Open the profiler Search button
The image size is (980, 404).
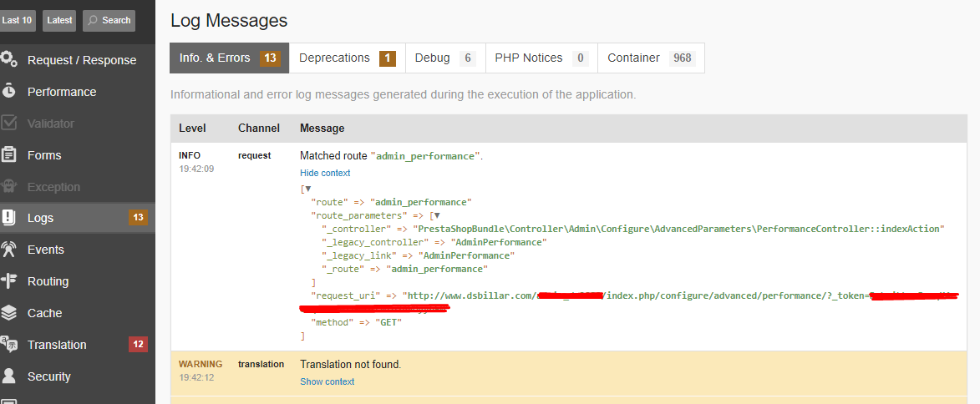109,20
